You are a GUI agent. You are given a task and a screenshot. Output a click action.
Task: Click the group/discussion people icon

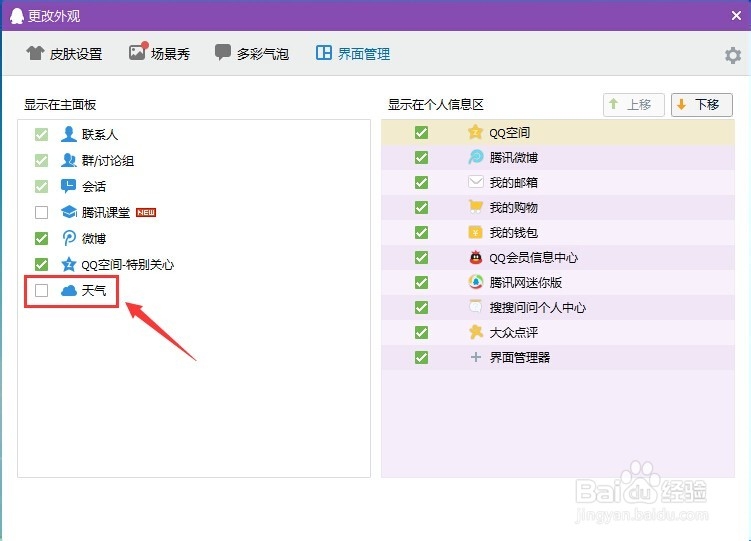(69, 160)
